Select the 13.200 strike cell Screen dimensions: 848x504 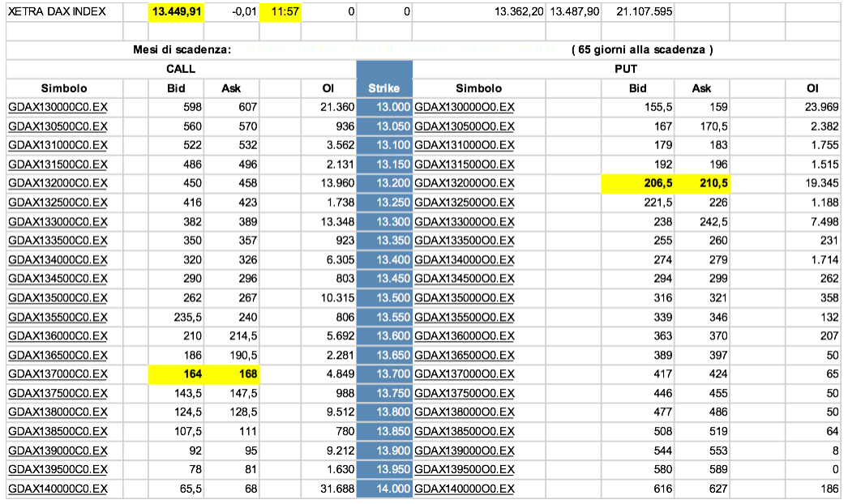[x=384, y=183]
